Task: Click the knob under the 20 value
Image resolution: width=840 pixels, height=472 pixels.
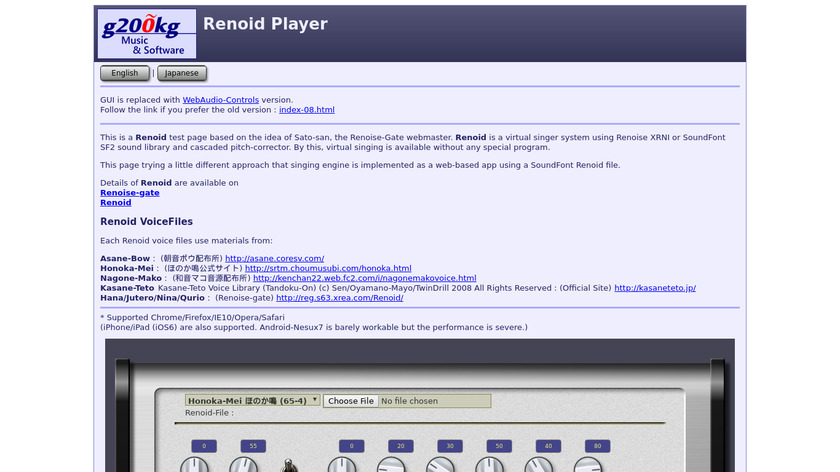Action: pos(392,465)
